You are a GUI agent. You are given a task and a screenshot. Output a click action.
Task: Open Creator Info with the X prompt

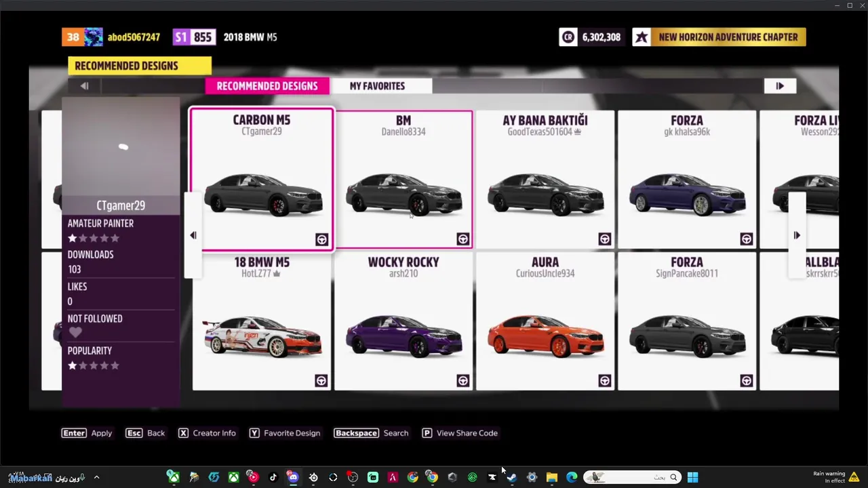(207, 433)
